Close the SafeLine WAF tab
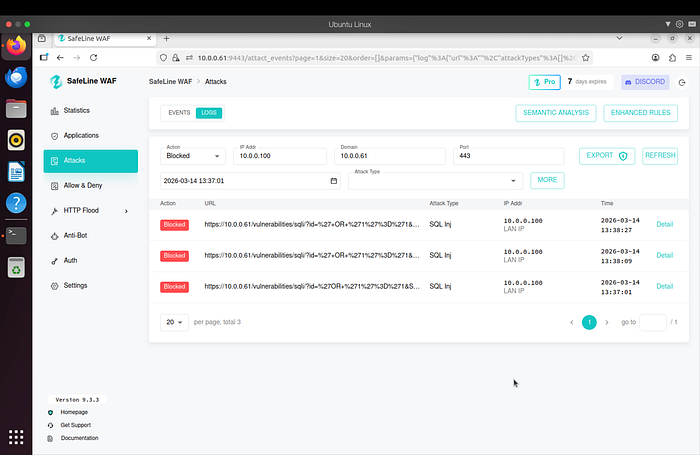 click(x=149, y=38)
